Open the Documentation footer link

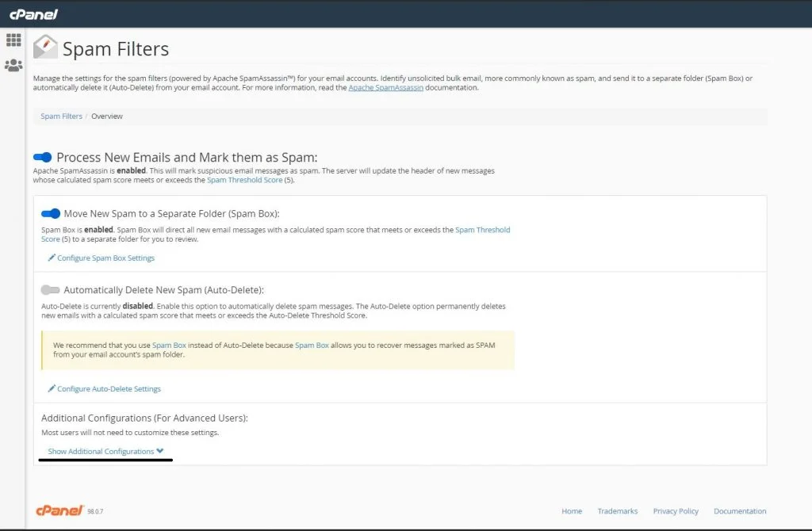(740, 511)
